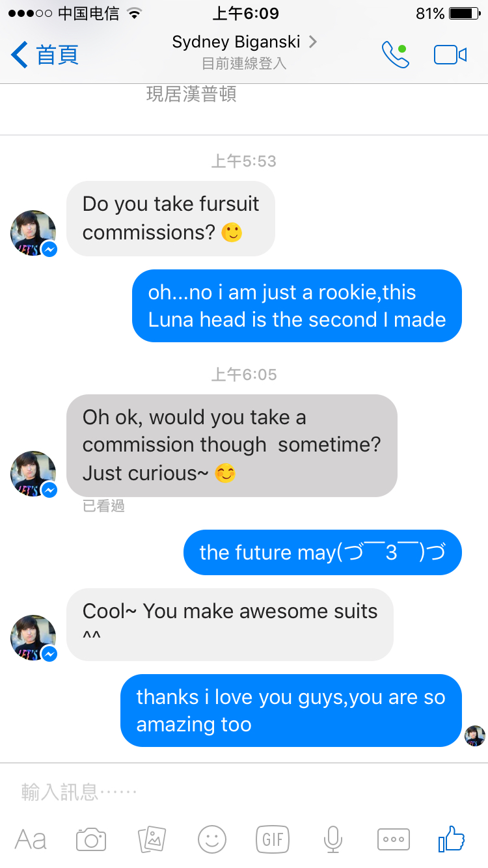
Task: Tap the battery indicator in status bar
Action: coord(464,14)
